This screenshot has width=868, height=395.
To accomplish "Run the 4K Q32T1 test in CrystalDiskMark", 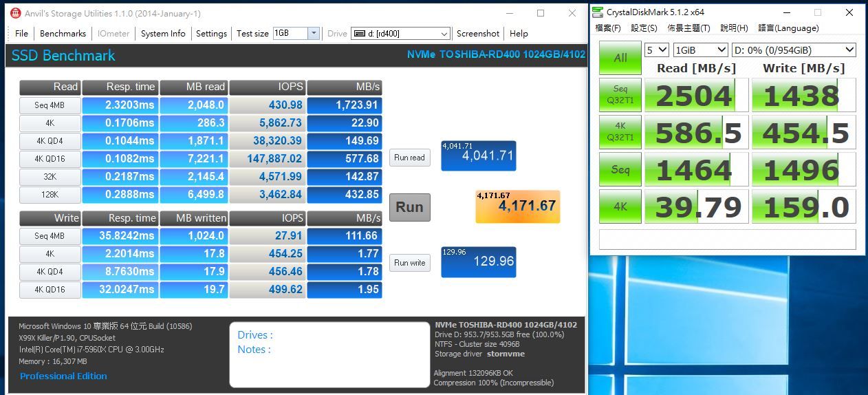I will click(620, 132).
